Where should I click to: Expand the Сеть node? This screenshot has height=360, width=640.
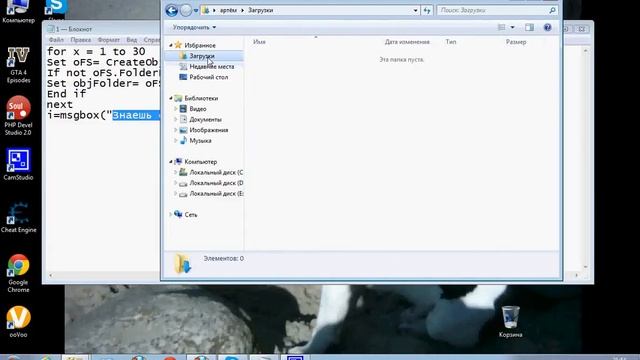[171, 215]
